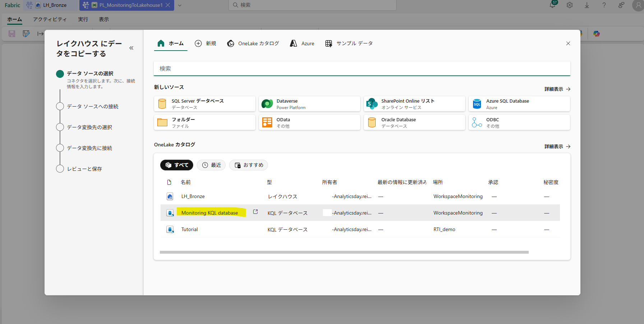Select the Monitoring KQL database row
Viewport: 644px width, 324px height.
pos(360,213)
